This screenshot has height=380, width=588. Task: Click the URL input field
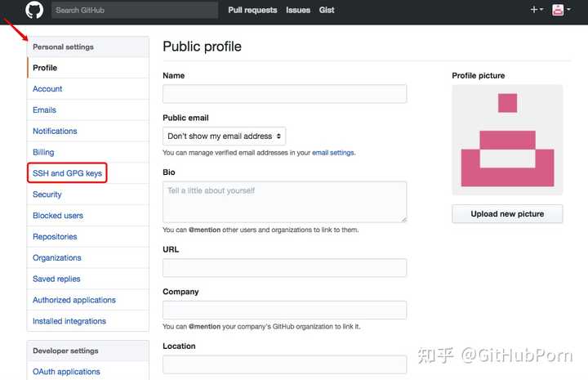coord(285,268)
